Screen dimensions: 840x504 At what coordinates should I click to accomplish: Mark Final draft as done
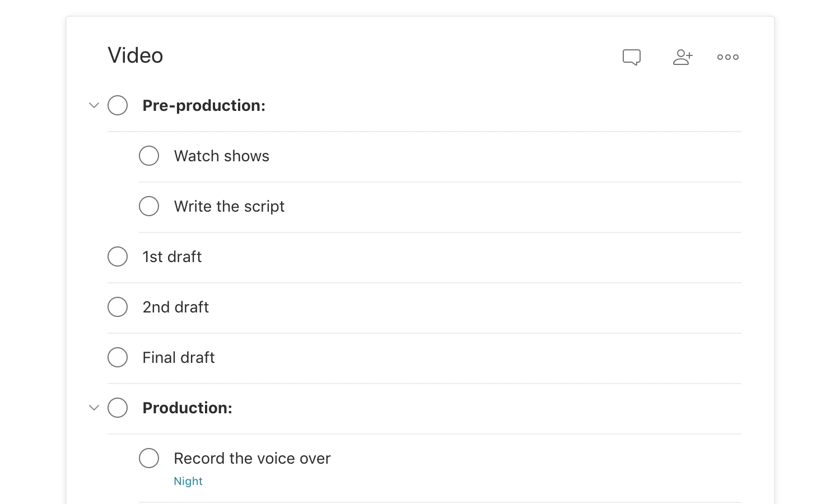point(118,357)
